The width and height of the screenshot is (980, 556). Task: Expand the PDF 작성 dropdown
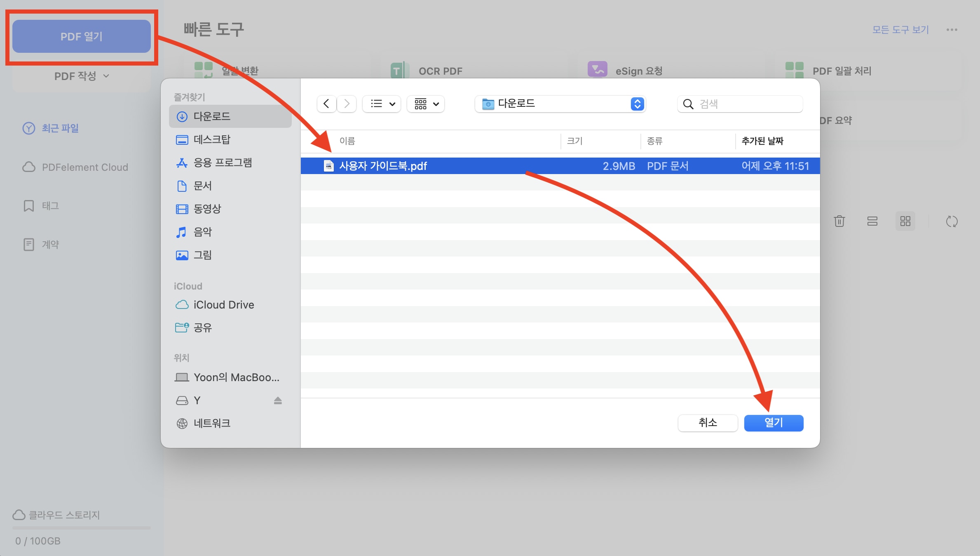click(81, 76)
